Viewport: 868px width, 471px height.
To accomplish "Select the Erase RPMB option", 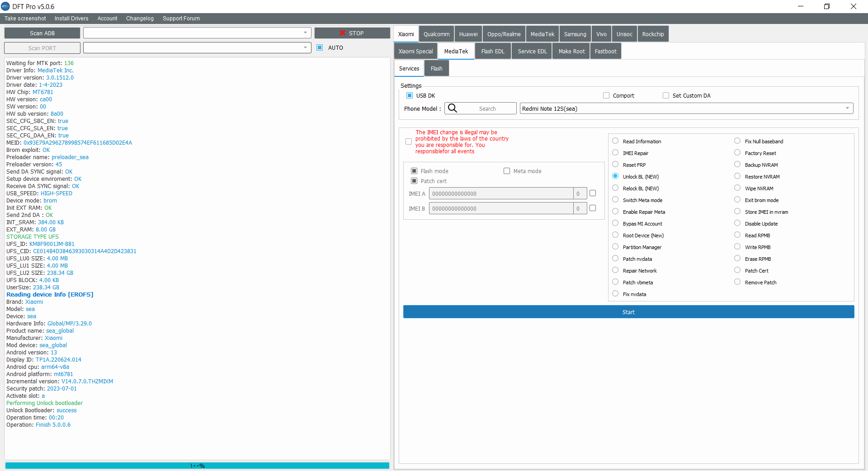I will point(737,259).
